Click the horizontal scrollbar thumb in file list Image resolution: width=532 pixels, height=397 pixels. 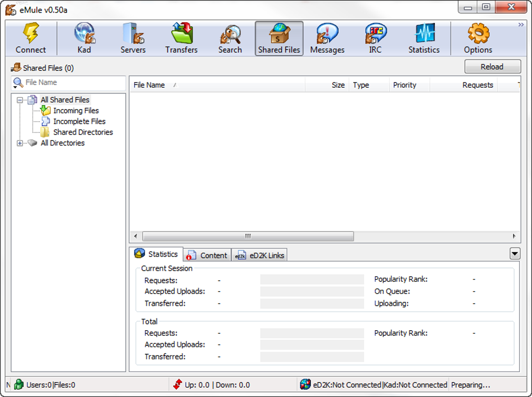point(248,236)
